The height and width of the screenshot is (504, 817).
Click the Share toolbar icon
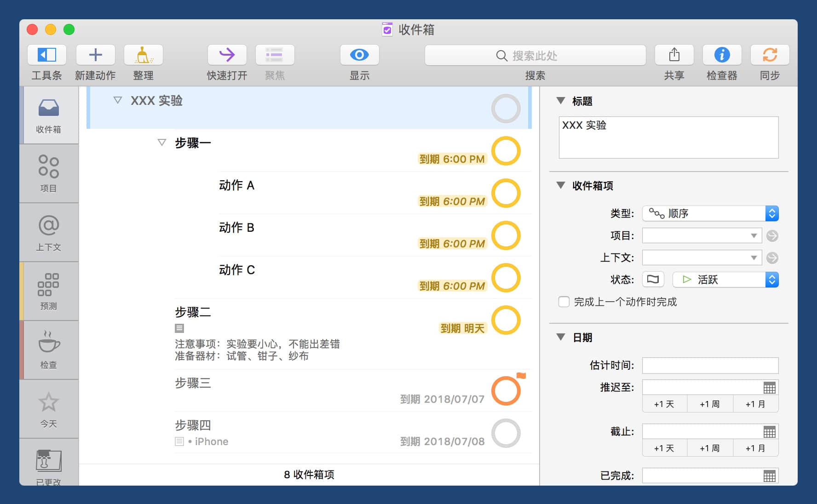point(674,55)
